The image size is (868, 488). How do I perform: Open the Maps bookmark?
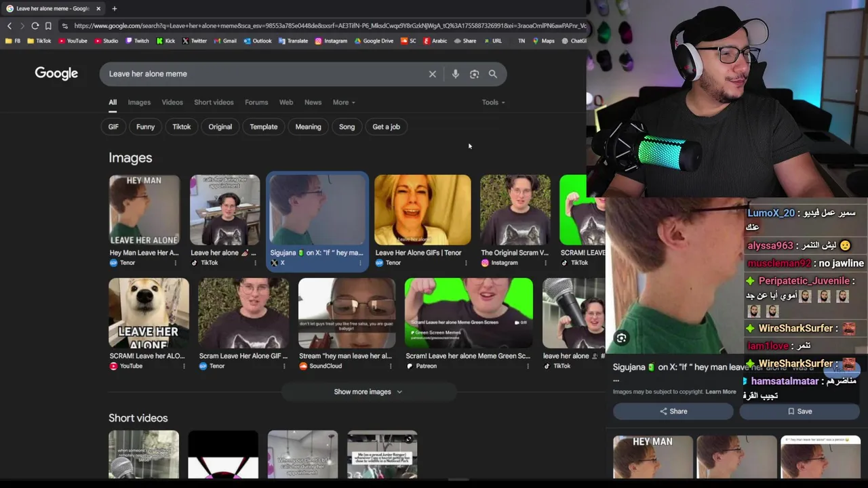coord(543,41)
